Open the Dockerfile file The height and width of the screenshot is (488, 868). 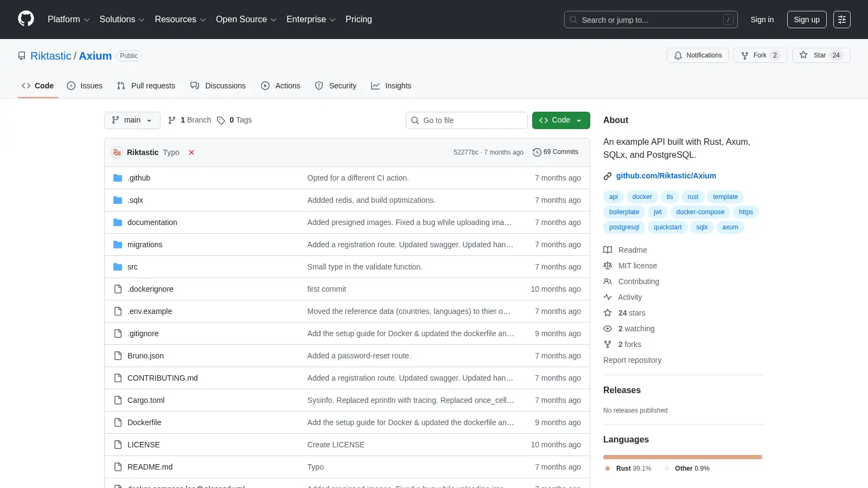(144, 422)
